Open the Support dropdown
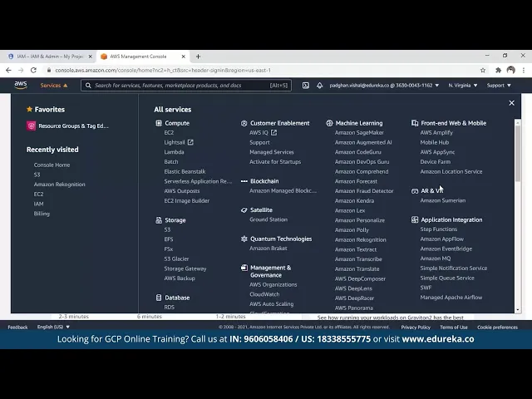The width and height of the screenshot is (532, 399). coord(499,86)
